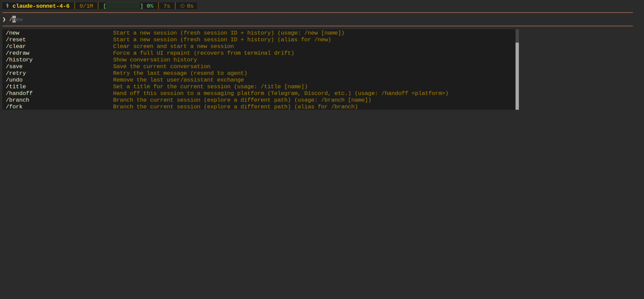Viewport: 644px width, 299px height.
Task: Choose the /clear command from completions
Action: click(x=16, y=46)
